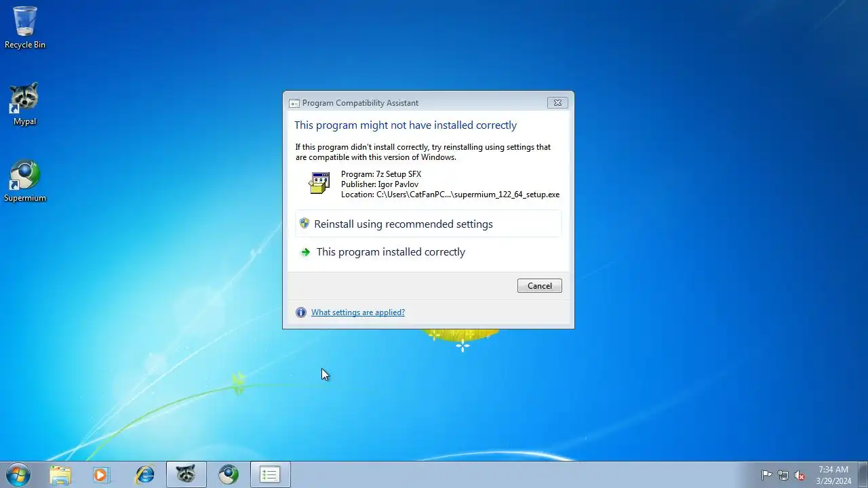The width and height of the screenshot is (868, 488).
Task: Open the network tray icon
Action: (x=783, y=475)
